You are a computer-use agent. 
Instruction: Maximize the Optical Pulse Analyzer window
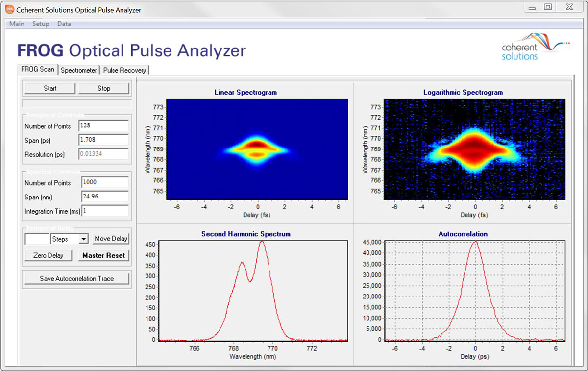(548, 7)
